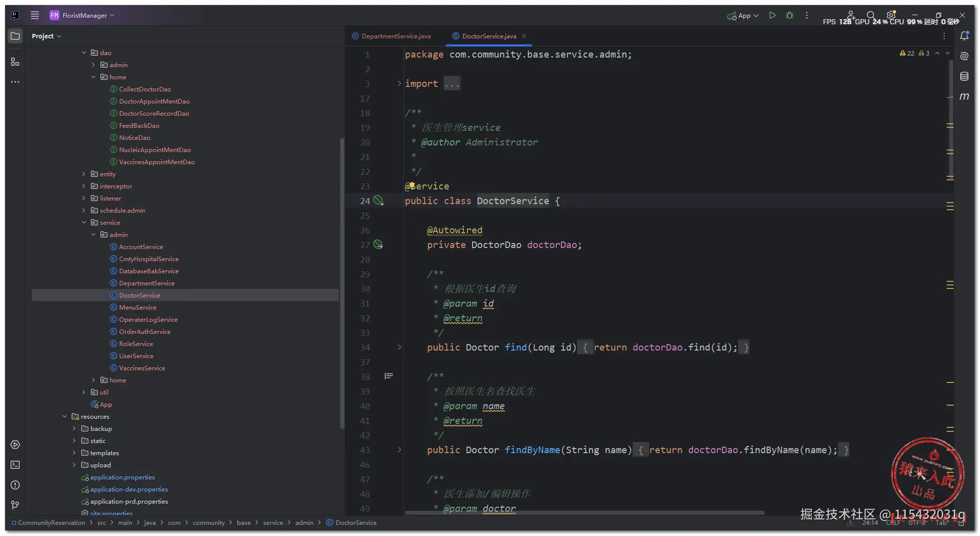Click the Run button in the toolbar
This screenshot has width=980, height=536.
pos(772,15)
